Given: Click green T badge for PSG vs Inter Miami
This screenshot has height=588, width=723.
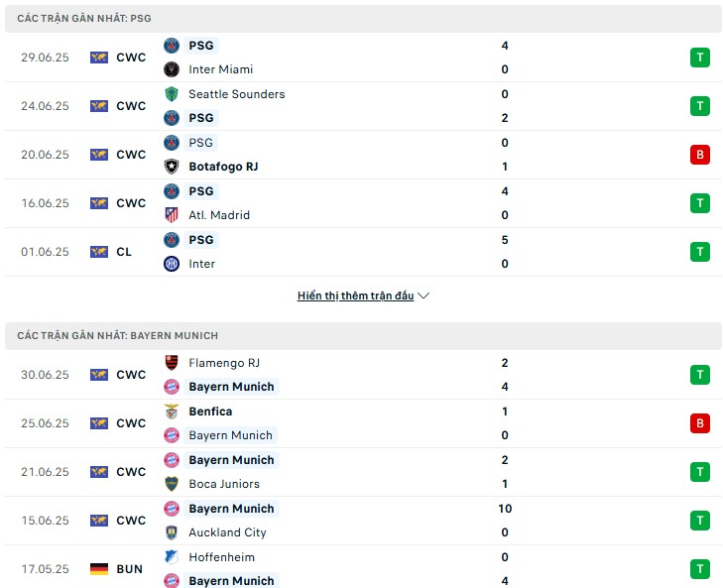Looking at the screenshot, I should 699,58.
